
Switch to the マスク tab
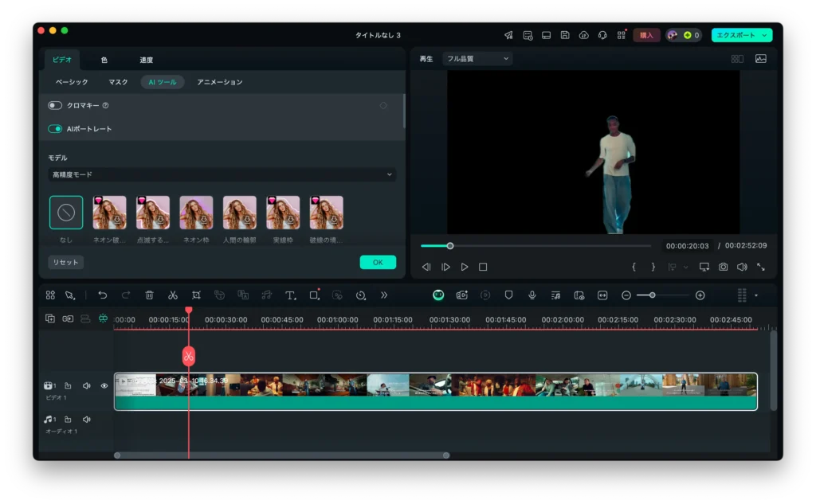point(118,82)
